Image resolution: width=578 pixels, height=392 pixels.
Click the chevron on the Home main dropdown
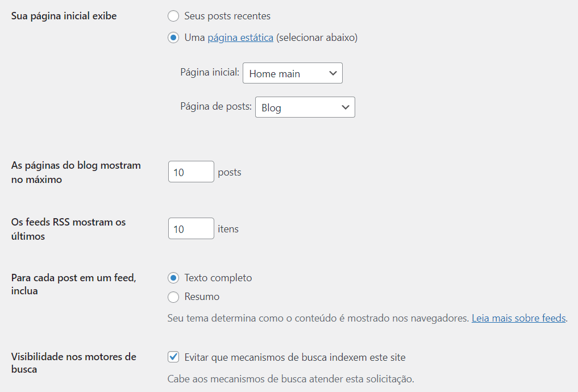333,73
